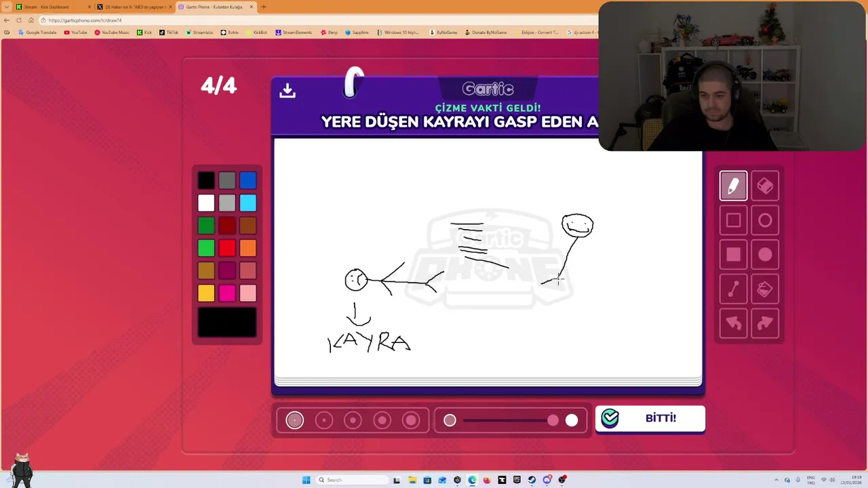The height and width of the screenshot is (488, 868).
Task: Open Task View from the taskbar
Action: (397, 480)
